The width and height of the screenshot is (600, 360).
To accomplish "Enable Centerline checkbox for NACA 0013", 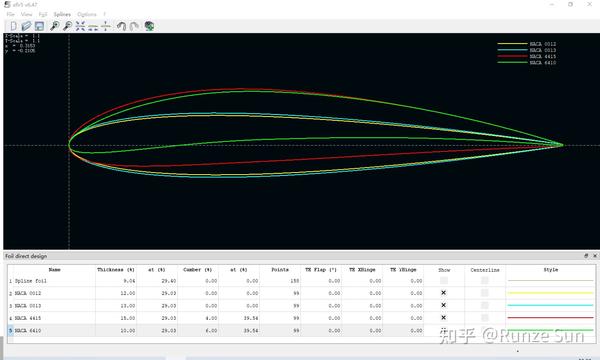I will tap(484, 305).
